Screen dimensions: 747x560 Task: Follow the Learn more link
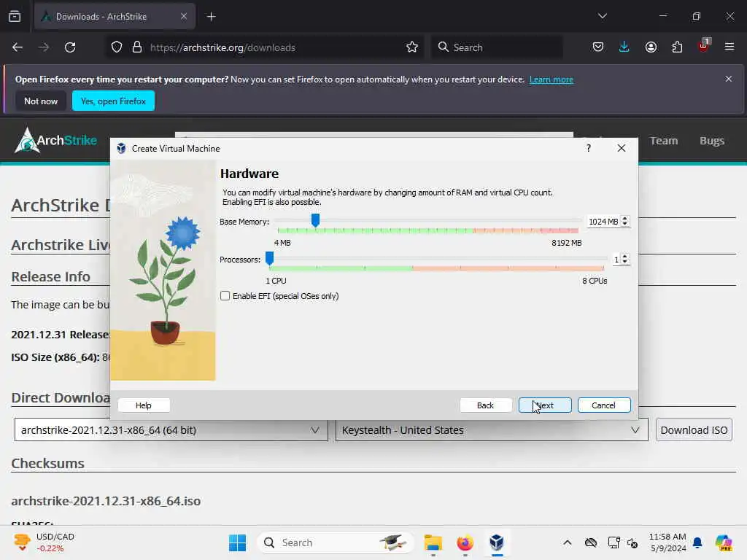coord(551,79)
